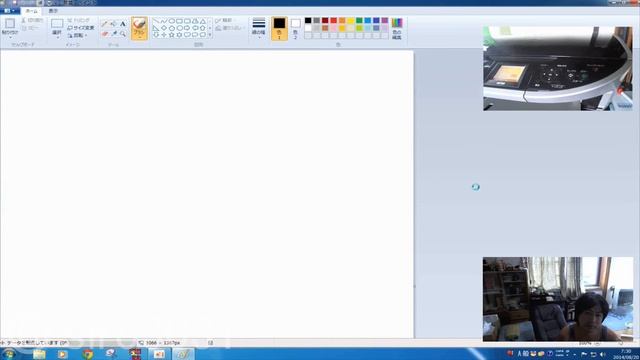
Task: Pick the lime palette swatch
Action: [x=359, y=28]
